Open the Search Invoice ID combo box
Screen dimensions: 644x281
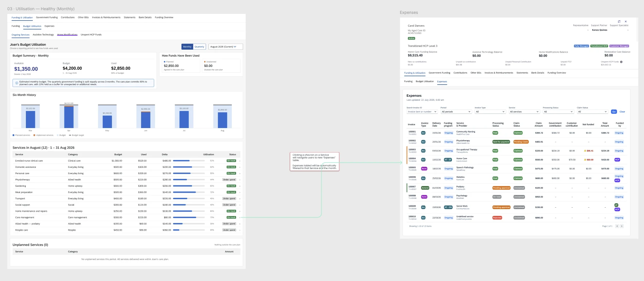click(422, 112)
